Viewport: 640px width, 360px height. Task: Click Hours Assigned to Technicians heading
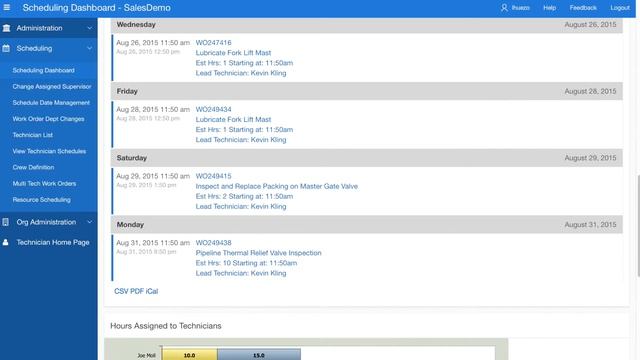coord(166,326)
